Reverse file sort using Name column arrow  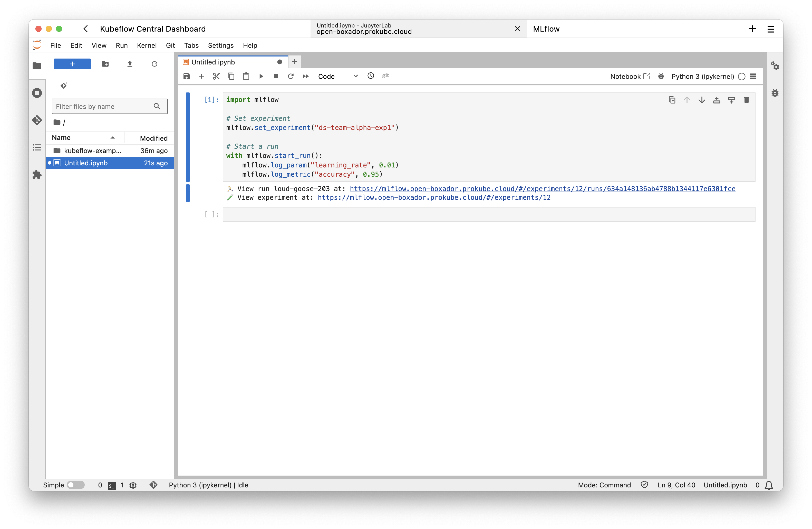tap(113, 138)
